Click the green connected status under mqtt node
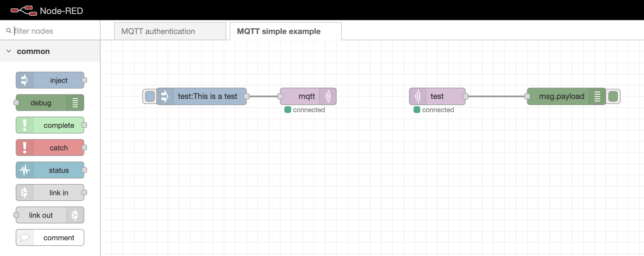 (288, 110)
